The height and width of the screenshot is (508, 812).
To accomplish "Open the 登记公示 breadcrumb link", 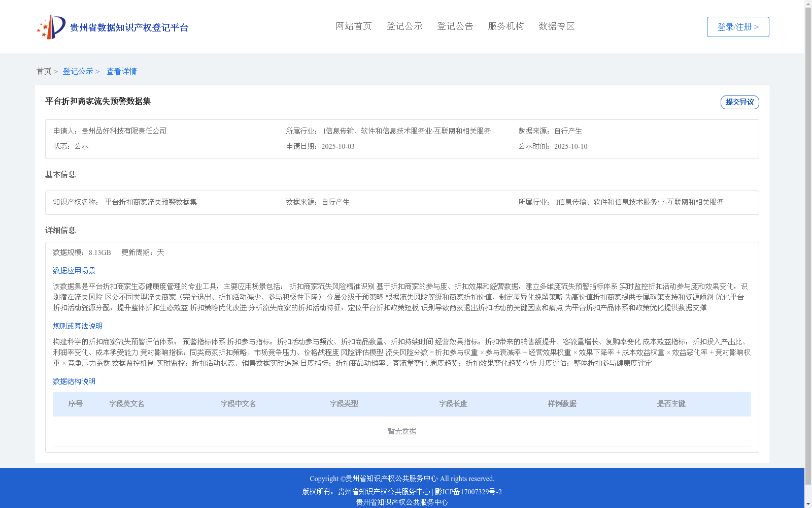I will point(78,71).
